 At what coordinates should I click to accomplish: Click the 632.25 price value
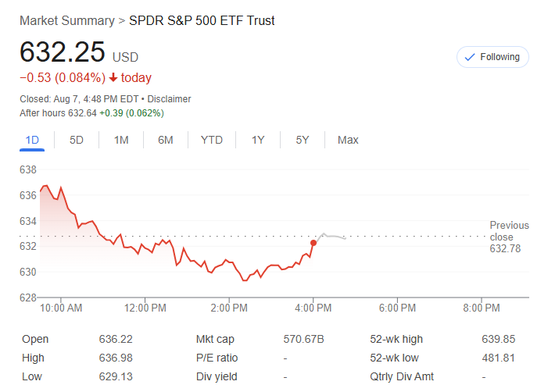coord(63,52)
